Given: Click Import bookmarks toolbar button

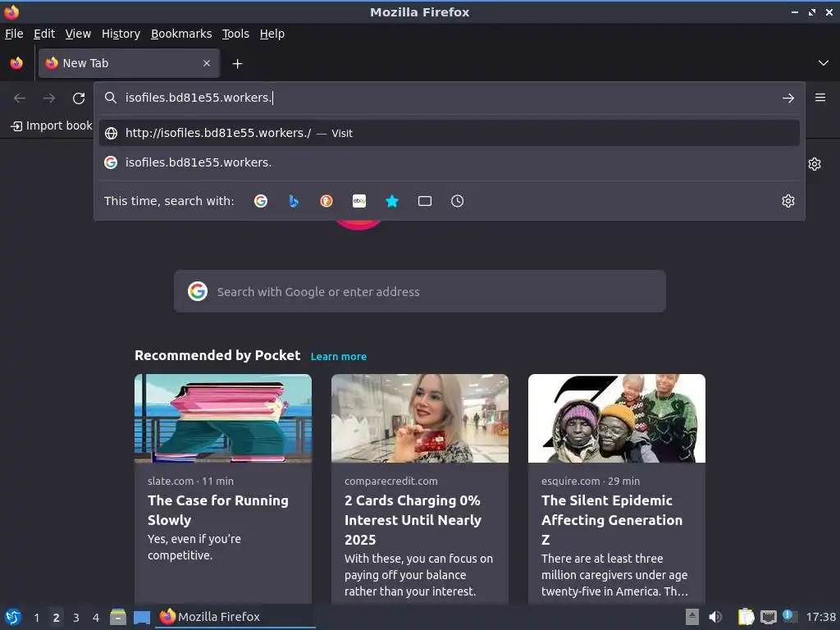Looking at the screenshot, I should pos(52,126).
